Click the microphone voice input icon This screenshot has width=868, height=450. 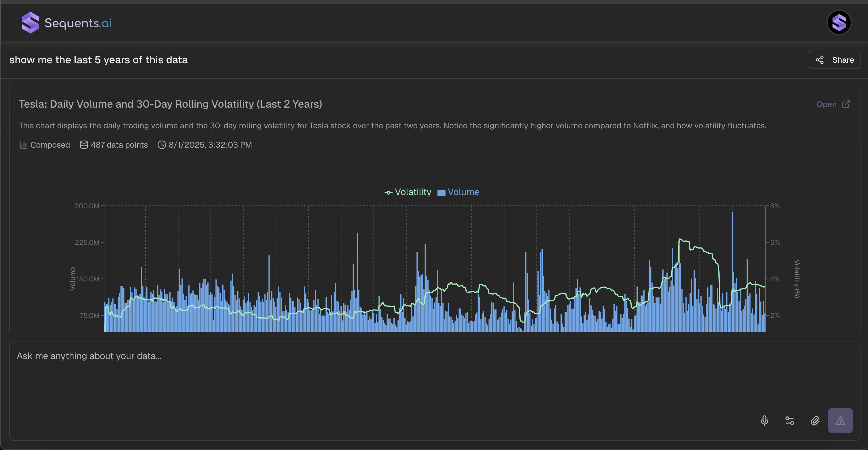764,420
